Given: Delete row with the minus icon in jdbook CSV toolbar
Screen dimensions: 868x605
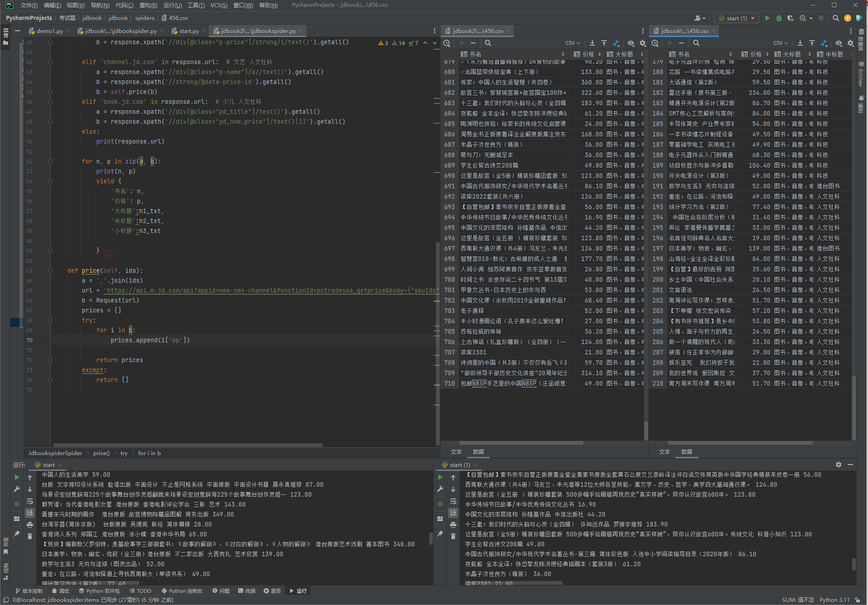Looking at the screenshot, I should 681,43.
